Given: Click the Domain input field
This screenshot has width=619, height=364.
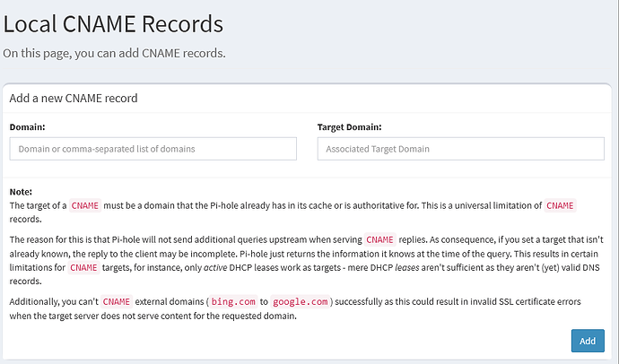Looking at the screenshot, I should click(x=153, y=149).
